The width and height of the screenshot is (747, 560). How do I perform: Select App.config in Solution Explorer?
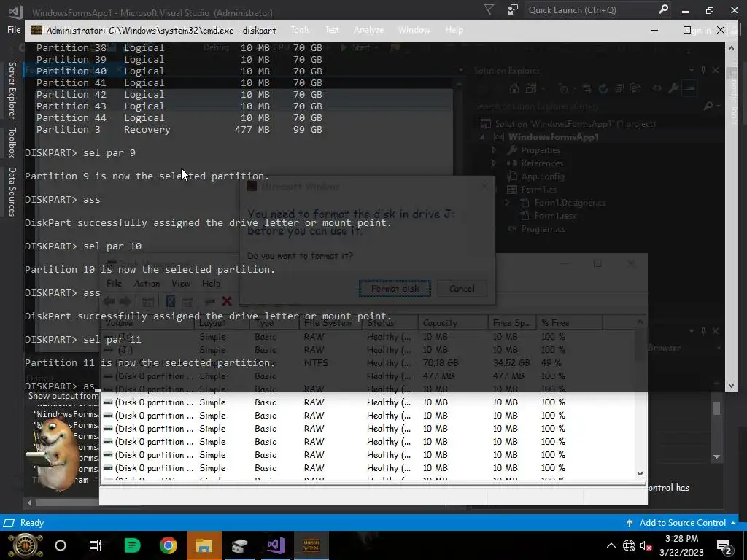[x=543, y=176]
